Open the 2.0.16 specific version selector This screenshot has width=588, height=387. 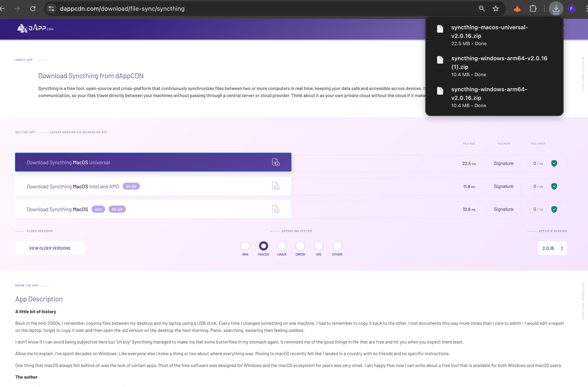552,248
